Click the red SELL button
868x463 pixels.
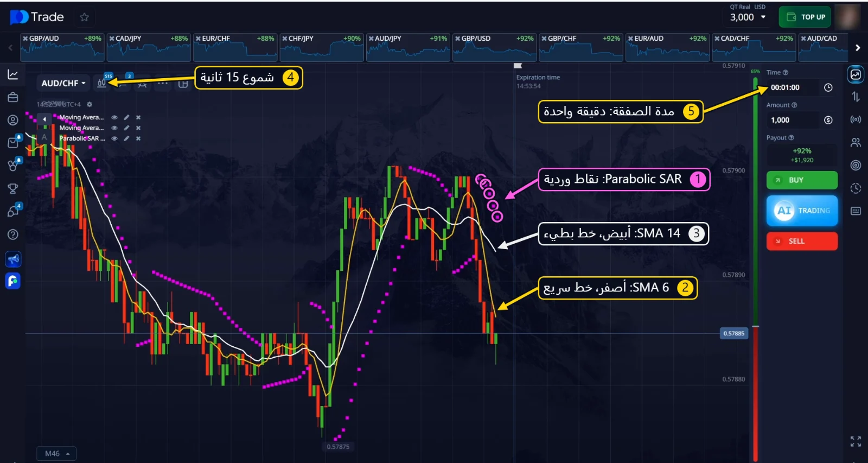pyautogui.click(x=802, y=241)
